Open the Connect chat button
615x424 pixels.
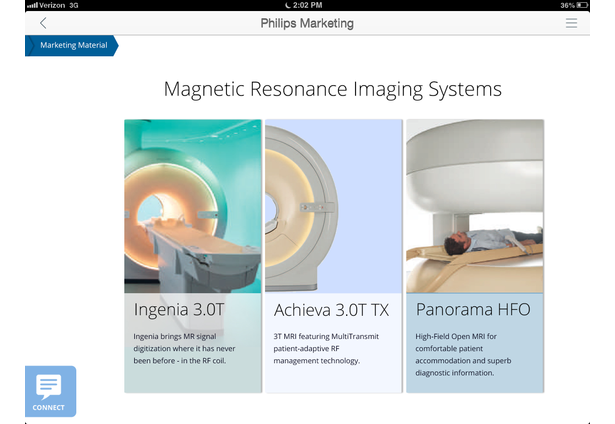point(51,391)
